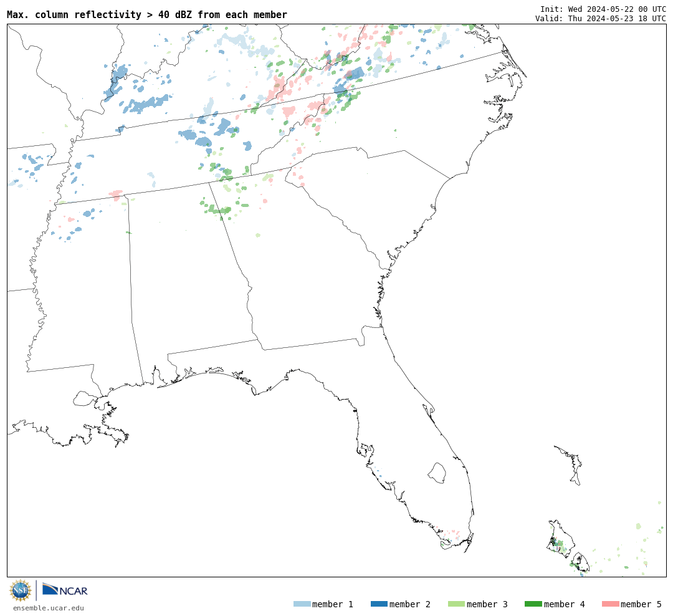Screen dimensions: 673x616
Task: Select the 'member 5' legend label
Action: coord(641,604)
